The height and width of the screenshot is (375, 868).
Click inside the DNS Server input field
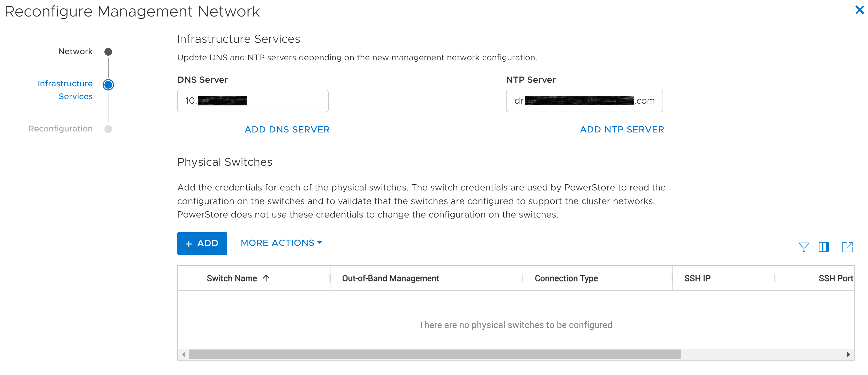coord(252,101)
